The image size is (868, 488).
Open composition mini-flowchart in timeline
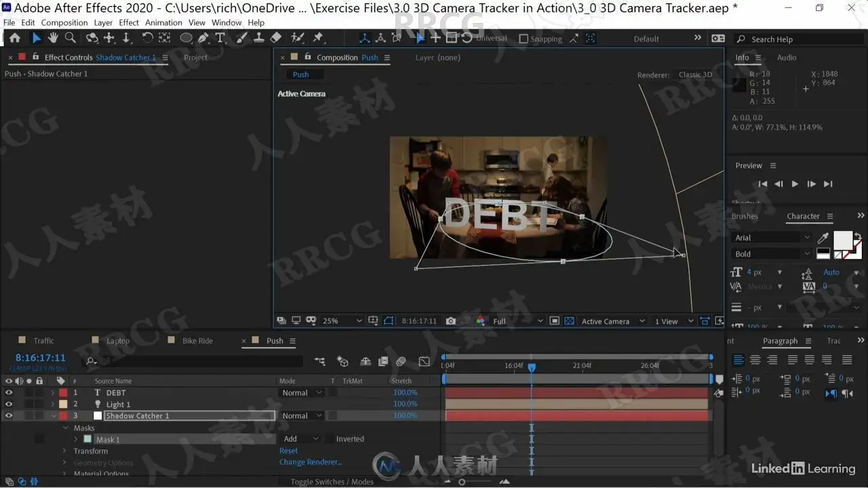coord(319,362)
